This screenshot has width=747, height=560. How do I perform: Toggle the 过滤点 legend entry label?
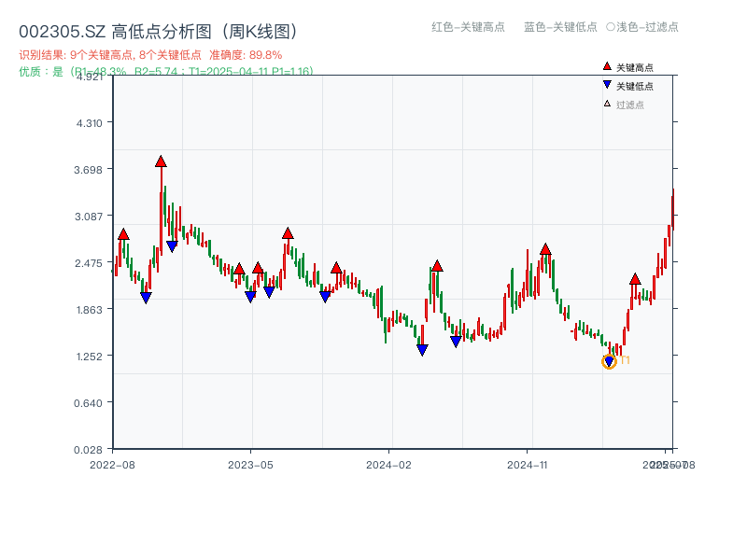click(630, 105)
